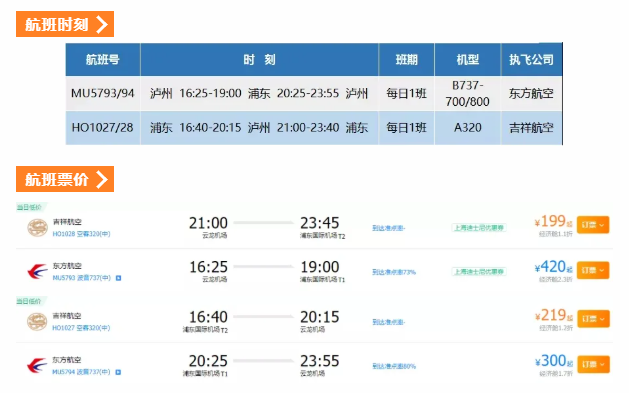This screenshot has height=393, width=629.
Task: Open booking dropdown for ¥199 flight
Action: click(x=593, y=225)
